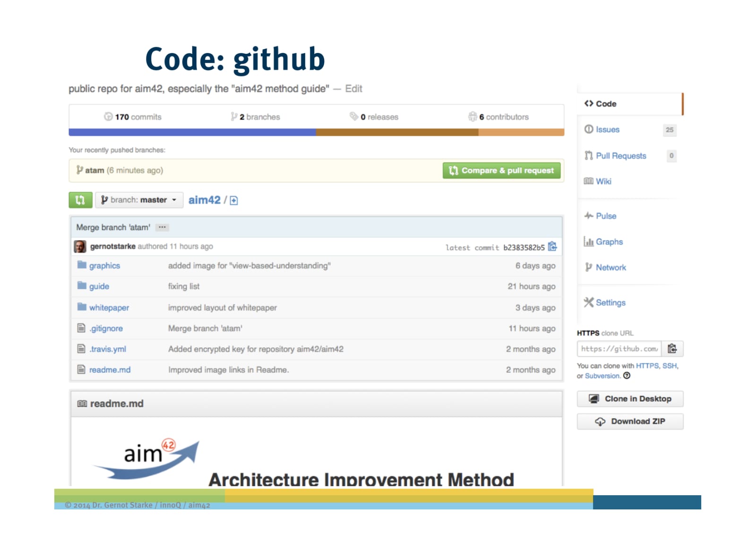Click the contributors people icon
Viewport: 756px width, 534px height.
pos(472,116)
